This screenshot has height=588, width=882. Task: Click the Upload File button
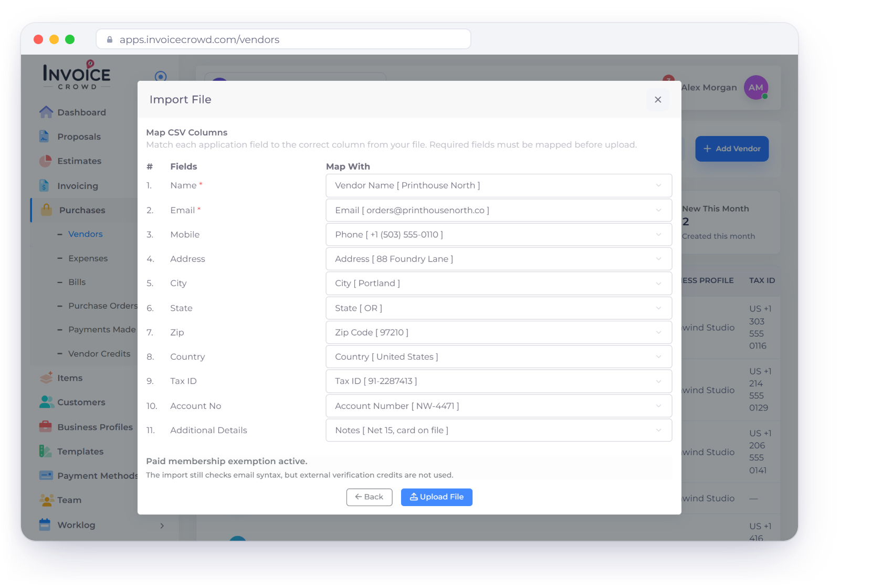pos(437,497)
